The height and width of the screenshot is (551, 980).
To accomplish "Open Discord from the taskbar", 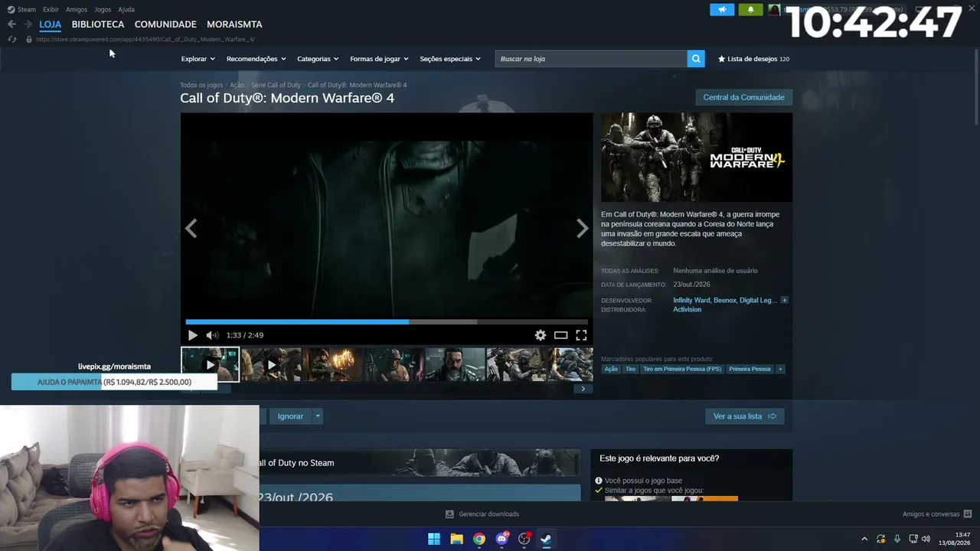I will coord(501,539).
